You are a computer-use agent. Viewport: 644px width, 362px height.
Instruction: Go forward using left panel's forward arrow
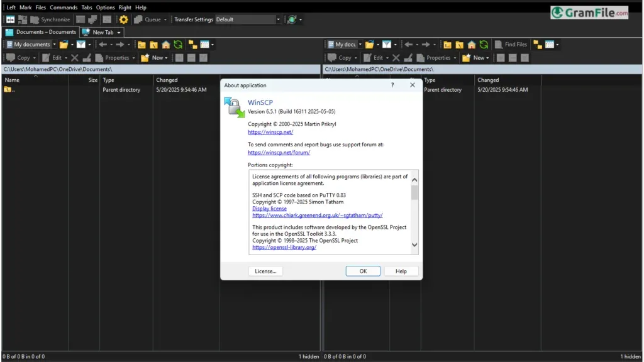point(120,45)
